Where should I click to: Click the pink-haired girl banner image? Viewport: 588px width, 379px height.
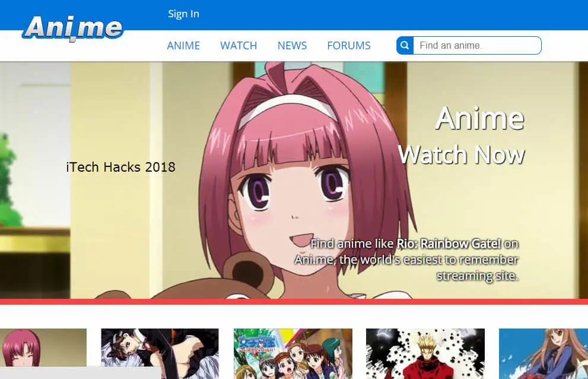point(294,181)
